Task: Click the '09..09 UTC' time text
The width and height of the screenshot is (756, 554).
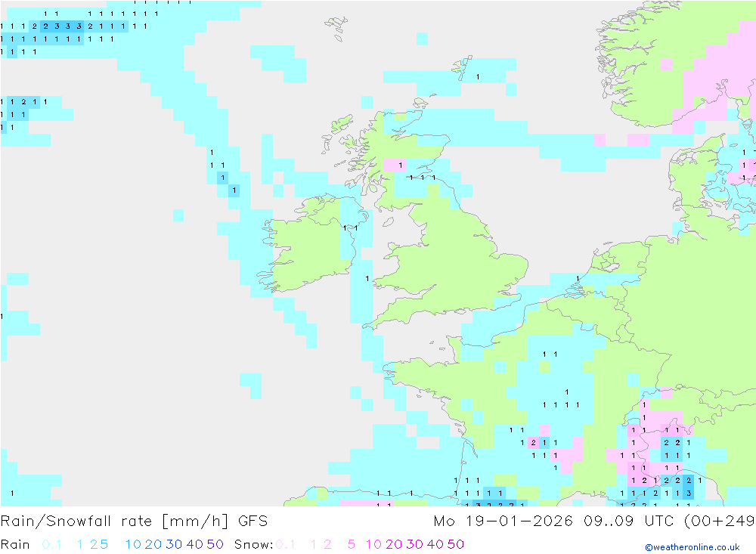Action: (x=629, y=522)
